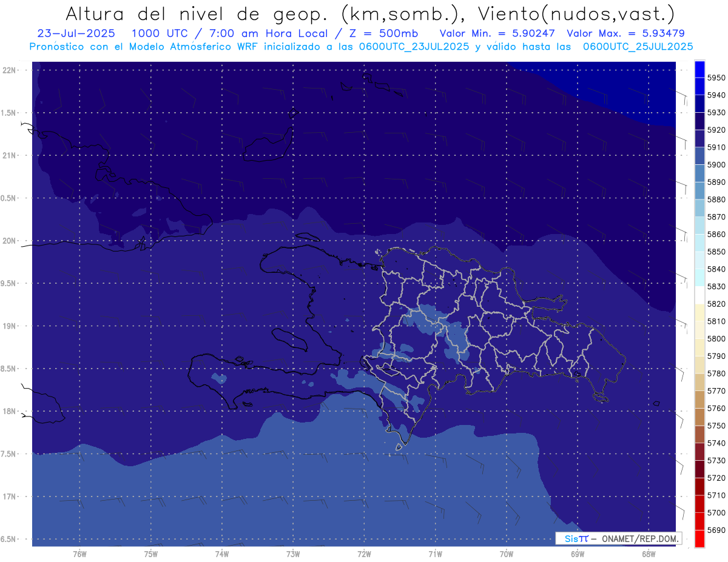Click the '18N' latitude label
The height and width of the screenshot is (562, 728).
(9, 411)
